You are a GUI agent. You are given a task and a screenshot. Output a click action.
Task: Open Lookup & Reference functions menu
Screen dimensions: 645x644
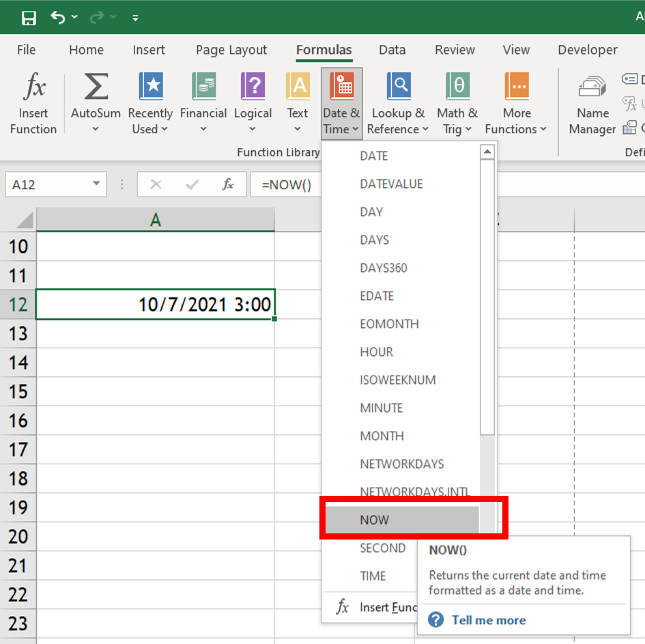(398, 103)
